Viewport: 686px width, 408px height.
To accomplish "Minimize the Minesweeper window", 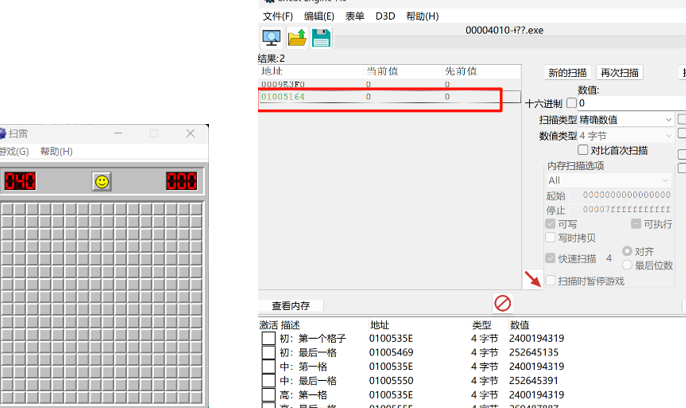I will (118, 133).
